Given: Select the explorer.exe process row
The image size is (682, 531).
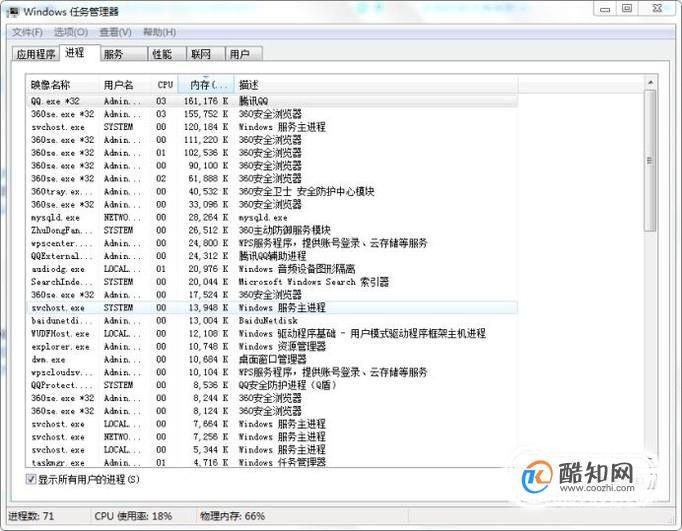Looking at the screenshot, I should pyautogui.click(x=272, y=346).
